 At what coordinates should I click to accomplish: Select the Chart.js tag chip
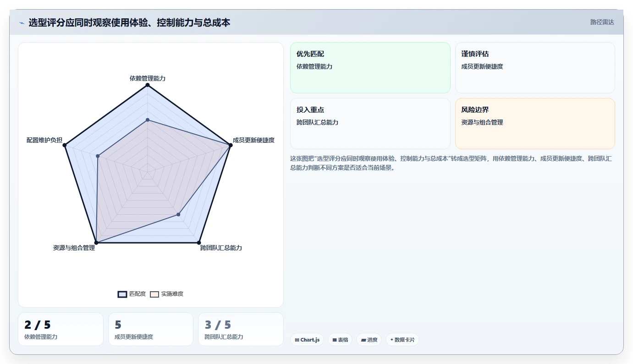[307, 340]
